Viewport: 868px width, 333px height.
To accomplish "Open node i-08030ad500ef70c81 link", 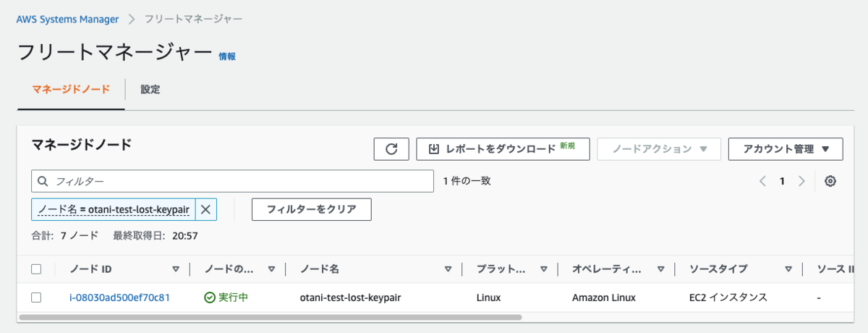I will click(119, 298).
